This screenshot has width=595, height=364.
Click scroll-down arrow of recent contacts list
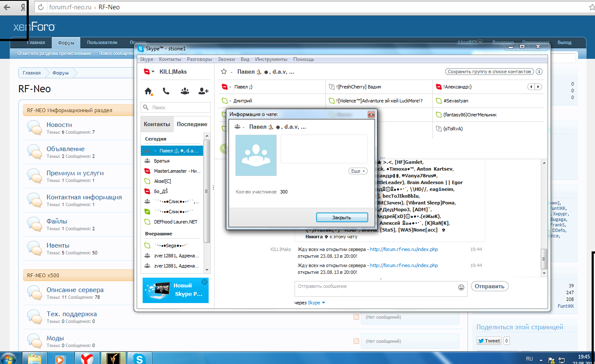point(207,270)
